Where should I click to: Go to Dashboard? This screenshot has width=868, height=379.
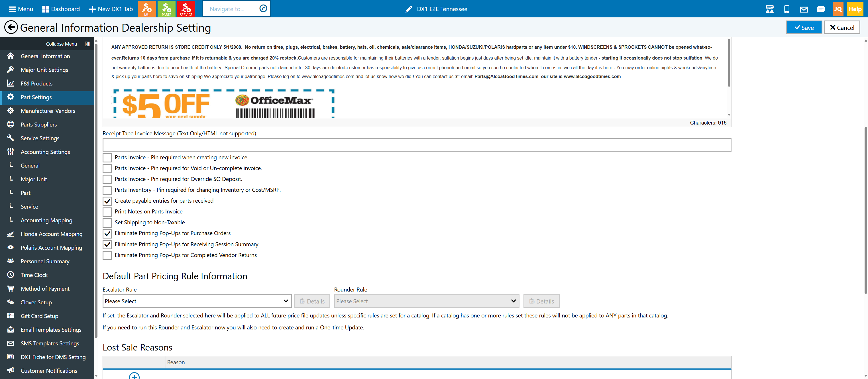(x=61, y=9)
